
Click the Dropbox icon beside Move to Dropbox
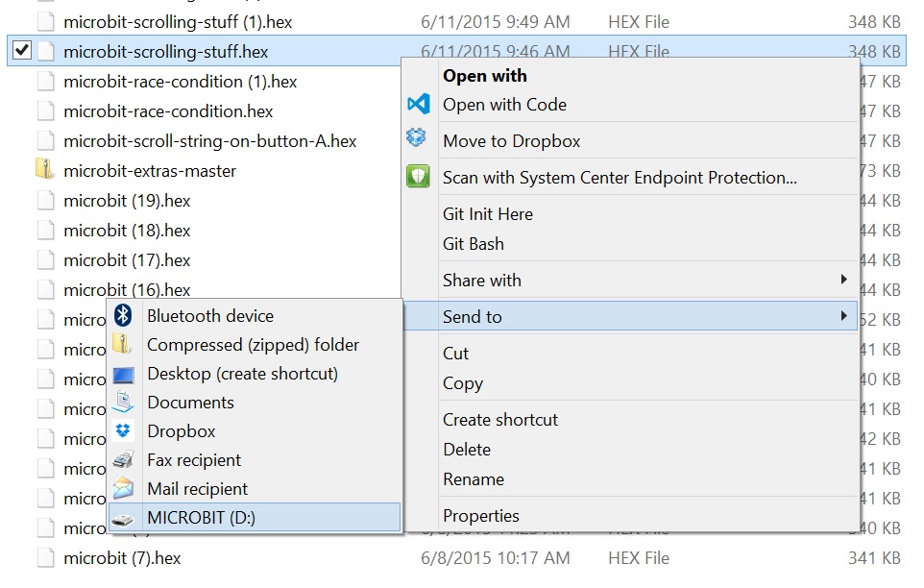(x=417, y=140)
